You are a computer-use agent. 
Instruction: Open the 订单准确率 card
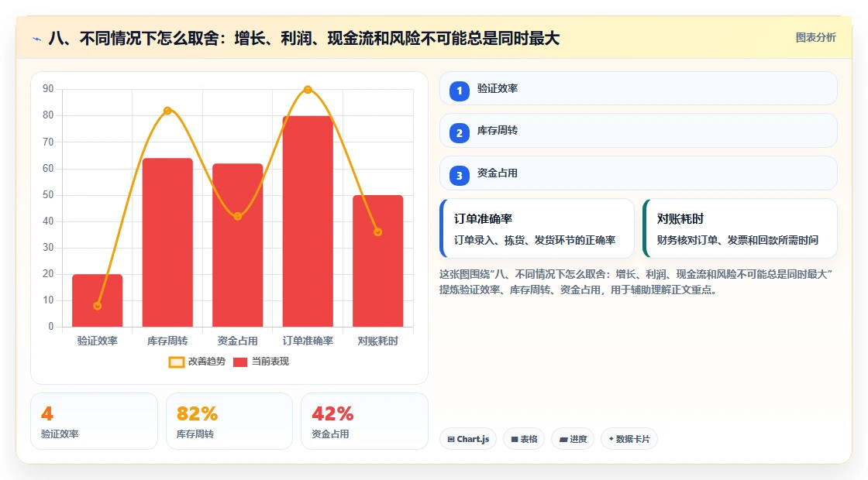[x=537, y=228]
